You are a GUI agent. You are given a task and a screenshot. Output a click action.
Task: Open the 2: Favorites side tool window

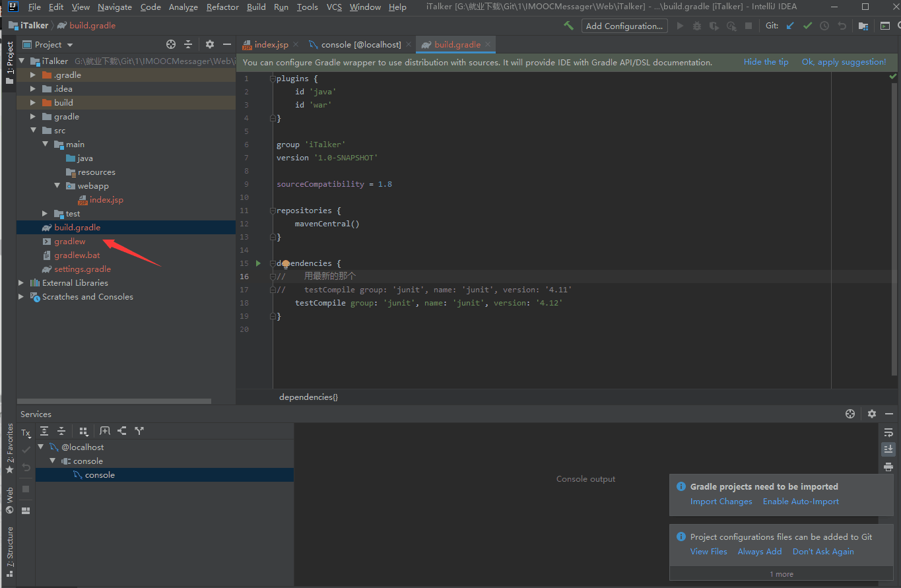9,449
